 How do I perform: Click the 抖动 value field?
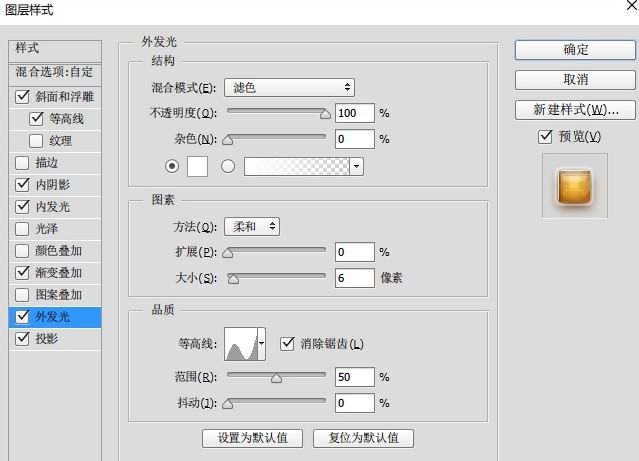(355, 403)
